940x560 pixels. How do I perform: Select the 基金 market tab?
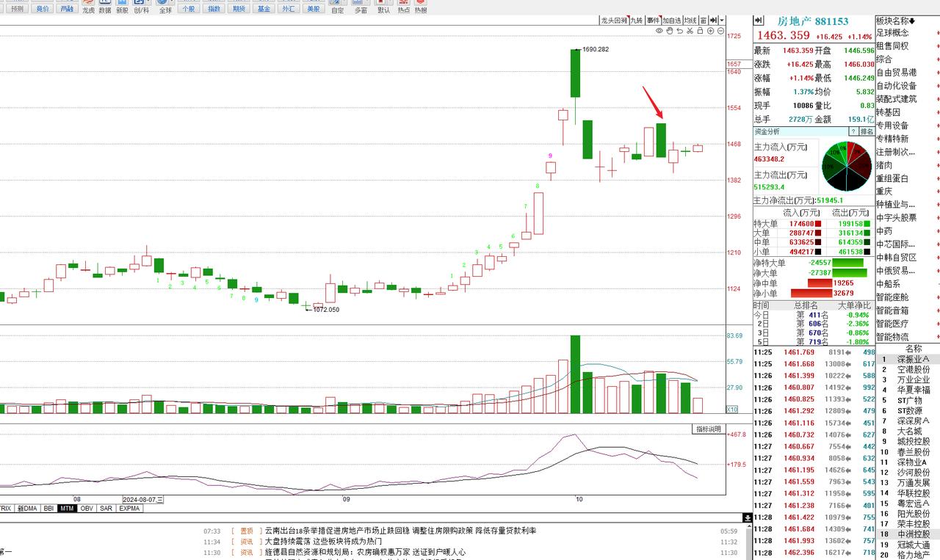(x=264, y=9)
